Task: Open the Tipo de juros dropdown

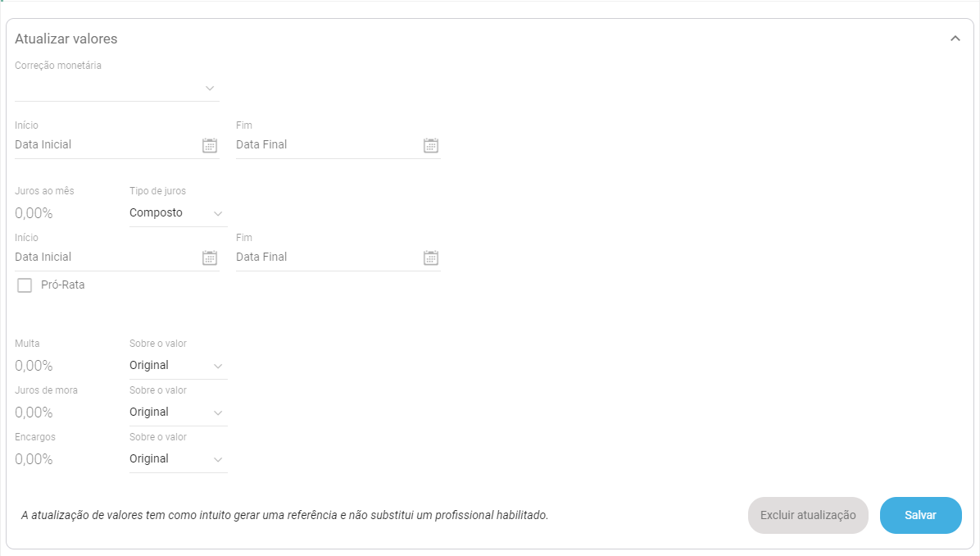Action: click(x=177, y=213)
